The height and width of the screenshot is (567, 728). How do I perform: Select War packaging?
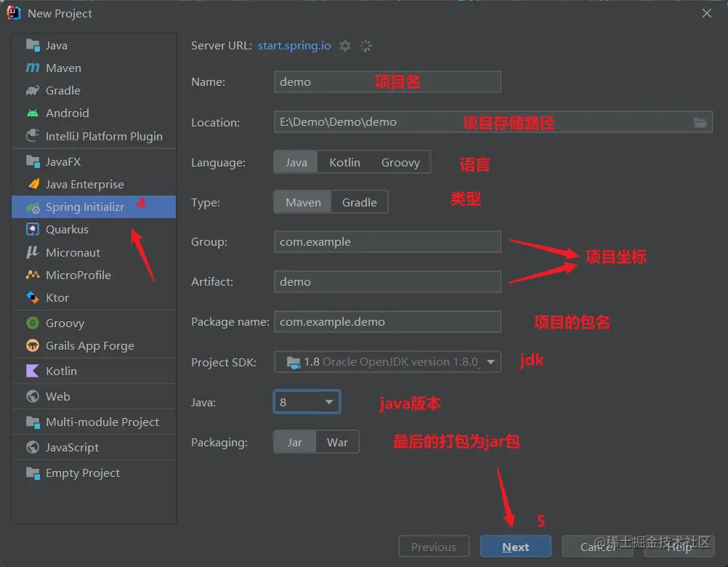point(337,442)
